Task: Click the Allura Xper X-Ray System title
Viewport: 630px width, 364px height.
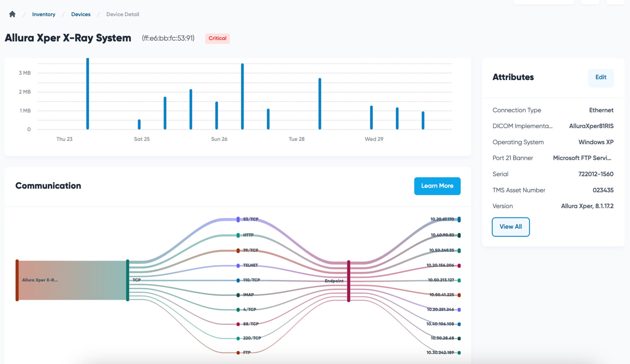Action: coord(68,38)
